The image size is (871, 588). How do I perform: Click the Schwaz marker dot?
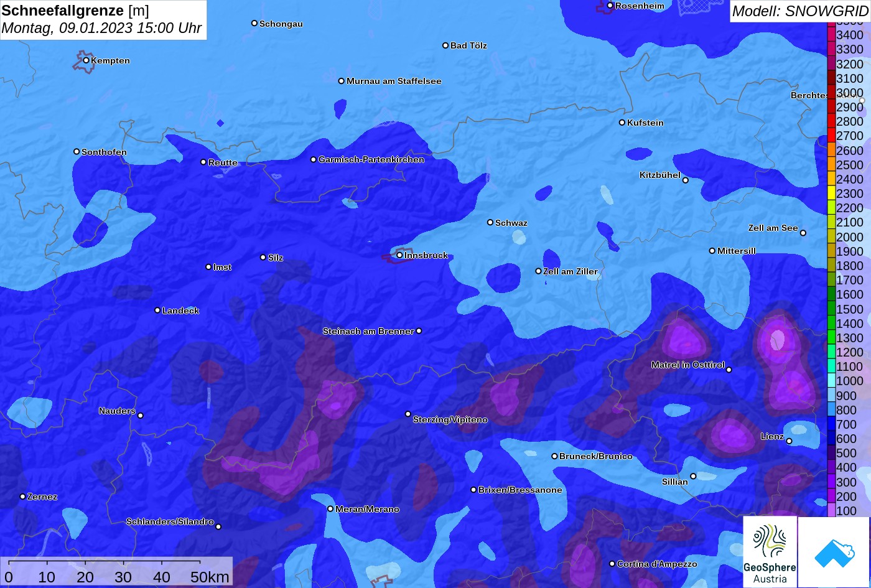click(x=490, y=222)
